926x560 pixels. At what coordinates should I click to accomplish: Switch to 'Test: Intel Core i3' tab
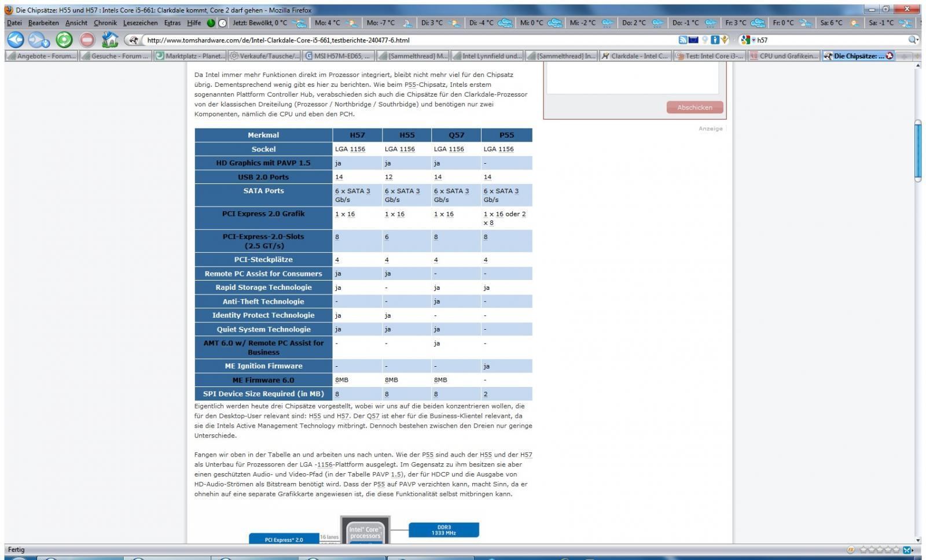pos(711,56)
